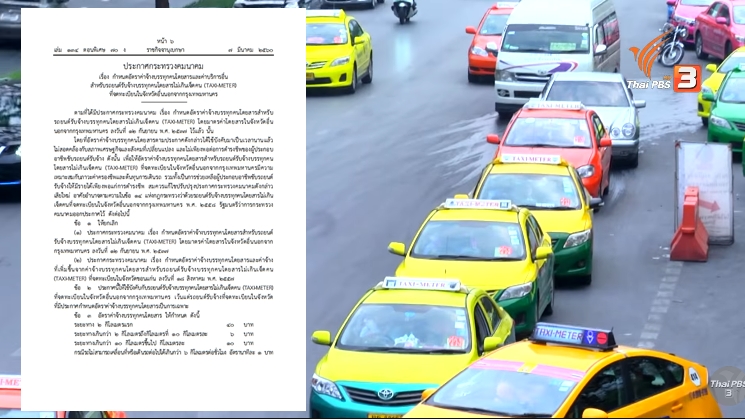
Task: Click the orange taxi left of white van
Action: coord(492,38)
